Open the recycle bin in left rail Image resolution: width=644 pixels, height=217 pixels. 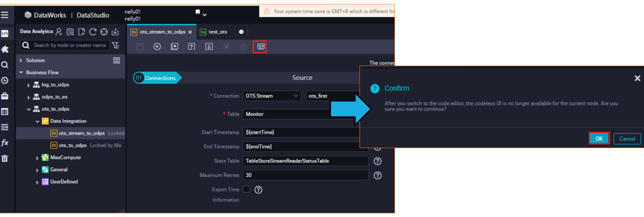[5, 158]
